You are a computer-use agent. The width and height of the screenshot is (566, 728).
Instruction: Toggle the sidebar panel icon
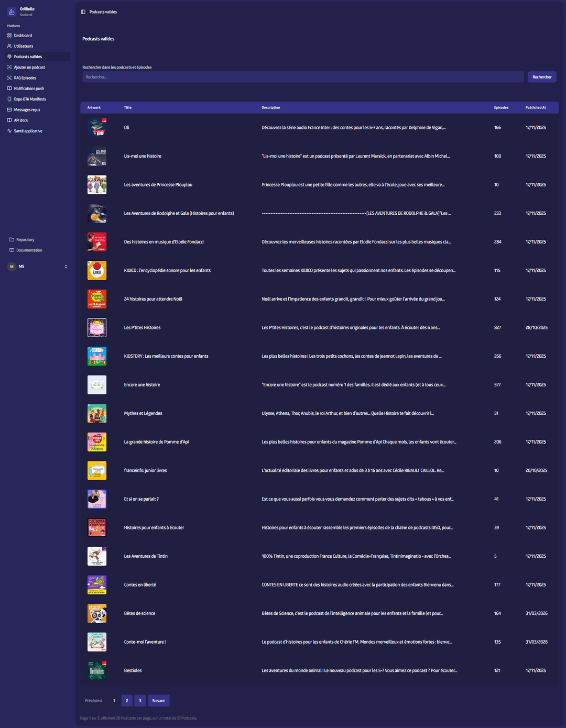[83, 12]
